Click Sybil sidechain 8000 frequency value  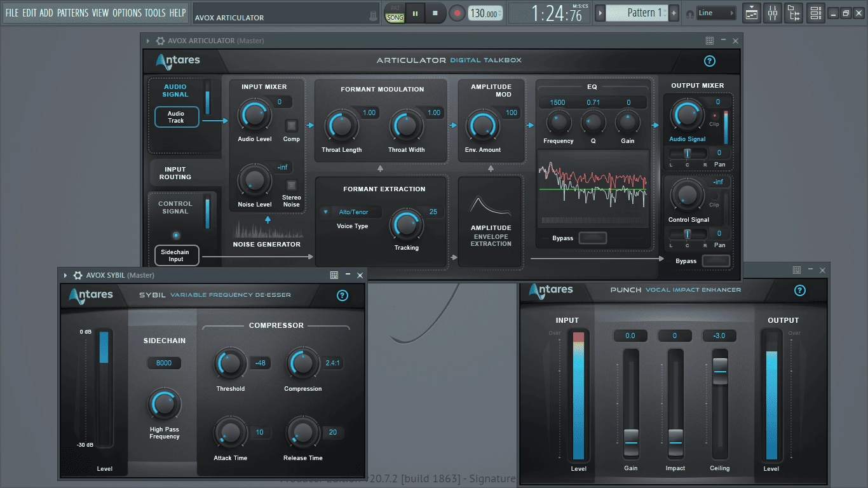(164, 363)
